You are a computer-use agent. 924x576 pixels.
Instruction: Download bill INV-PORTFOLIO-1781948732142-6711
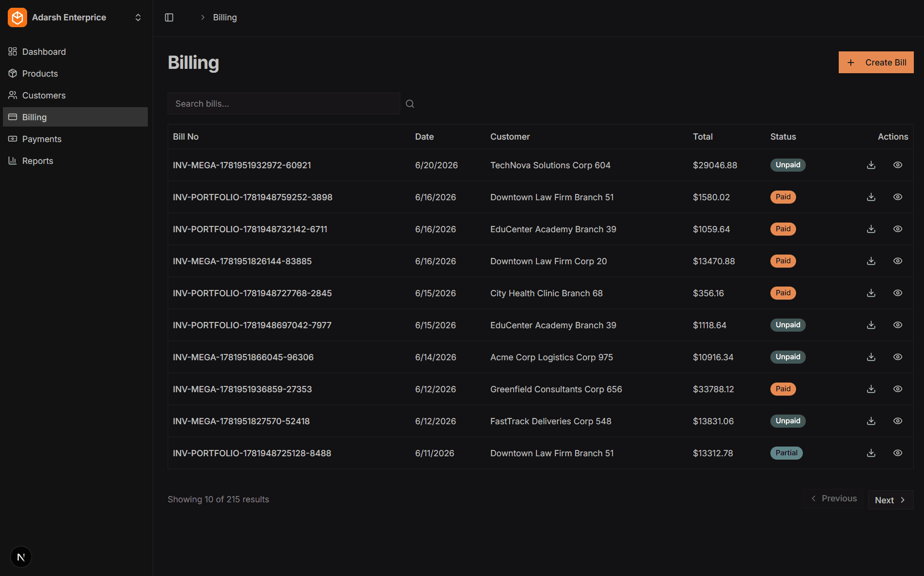point(871,229)
